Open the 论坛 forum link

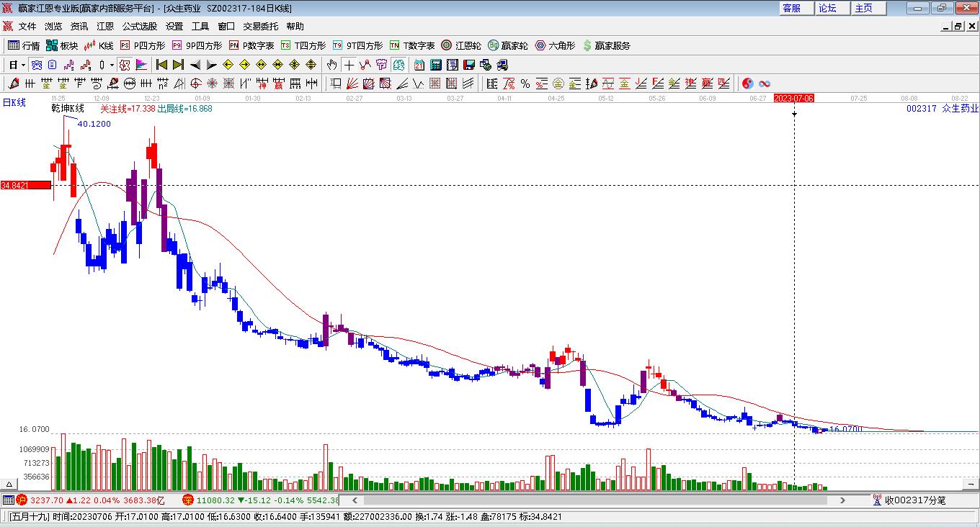tap(827, 8)
